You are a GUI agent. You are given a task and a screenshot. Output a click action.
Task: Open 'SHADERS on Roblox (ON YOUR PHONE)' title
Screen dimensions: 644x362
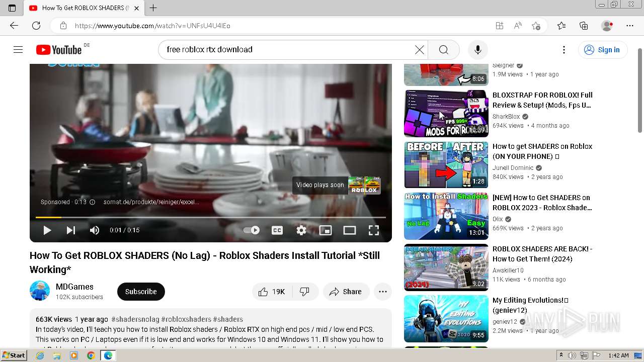pyautogui.click(x=542, y=151)
